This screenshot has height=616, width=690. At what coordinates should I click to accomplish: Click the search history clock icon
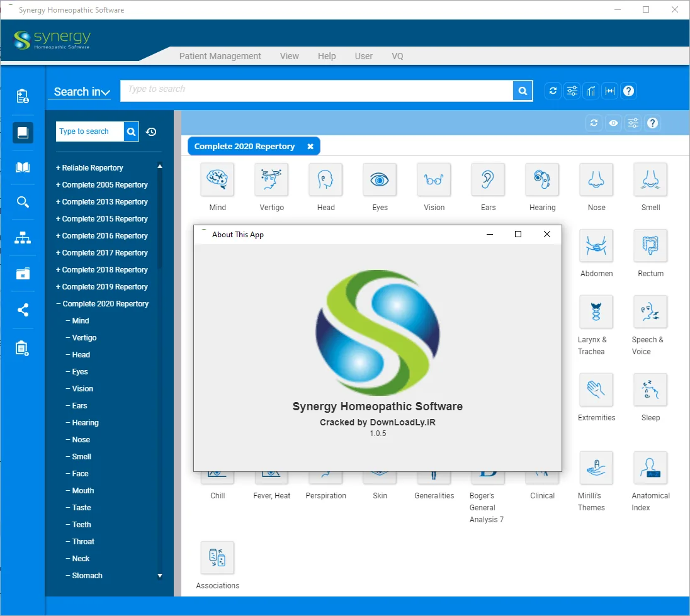coord(151,132)
